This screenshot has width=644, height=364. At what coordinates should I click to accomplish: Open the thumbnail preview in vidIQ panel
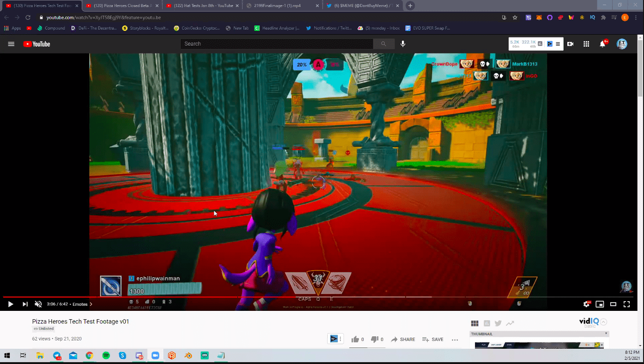(539, 345)
